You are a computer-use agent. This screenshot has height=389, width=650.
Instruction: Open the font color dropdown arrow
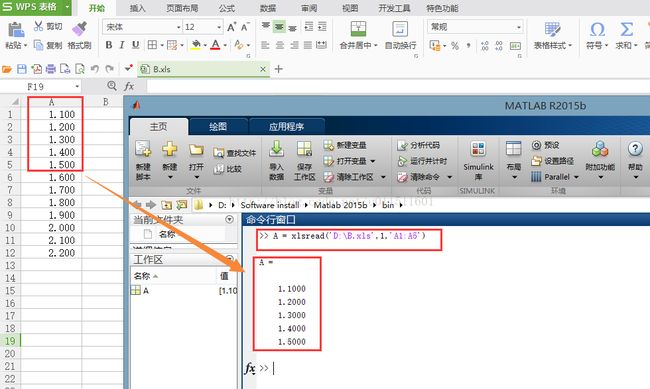[225, 45]
